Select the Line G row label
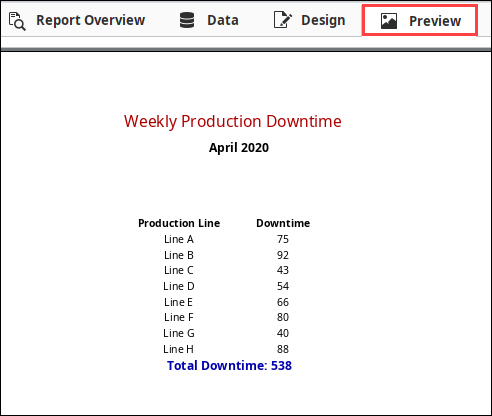Viewport: 492px width, 416px height. 179,333
